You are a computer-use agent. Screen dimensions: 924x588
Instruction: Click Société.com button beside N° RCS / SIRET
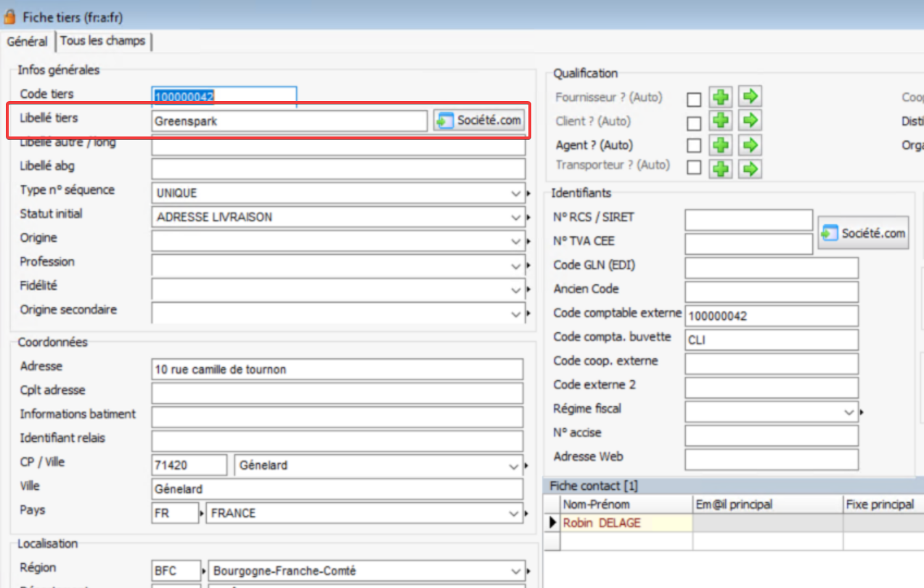863,233
